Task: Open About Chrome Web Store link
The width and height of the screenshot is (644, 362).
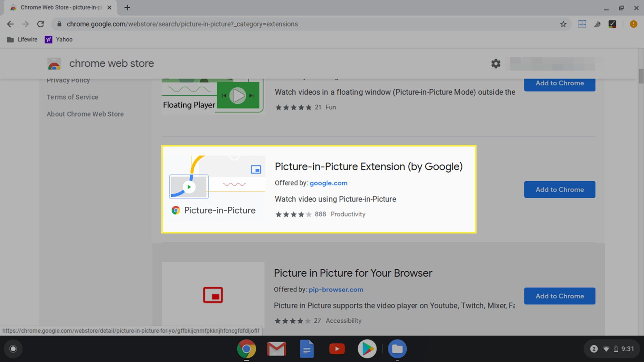Action: (x=85, y=114)
